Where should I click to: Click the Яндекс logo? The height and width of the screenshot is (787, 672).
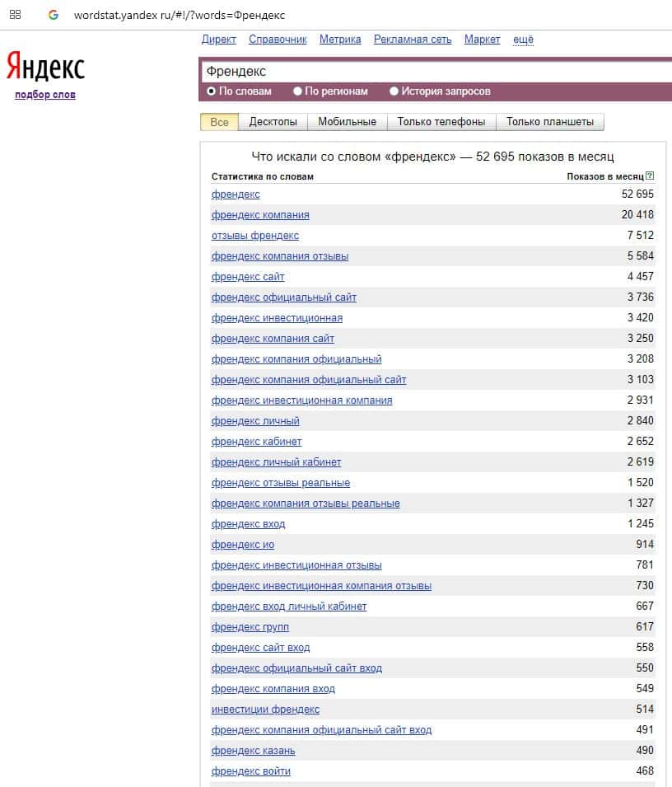coord(45,65)
